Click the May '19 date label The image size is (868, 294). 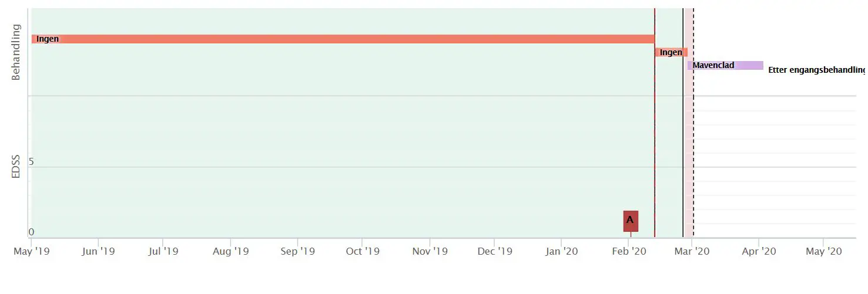coord(31,252)
